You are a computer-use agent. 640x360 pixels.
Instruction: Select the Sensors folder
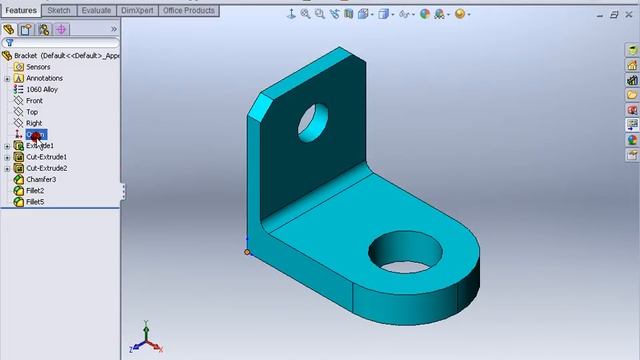click(32, 67)
